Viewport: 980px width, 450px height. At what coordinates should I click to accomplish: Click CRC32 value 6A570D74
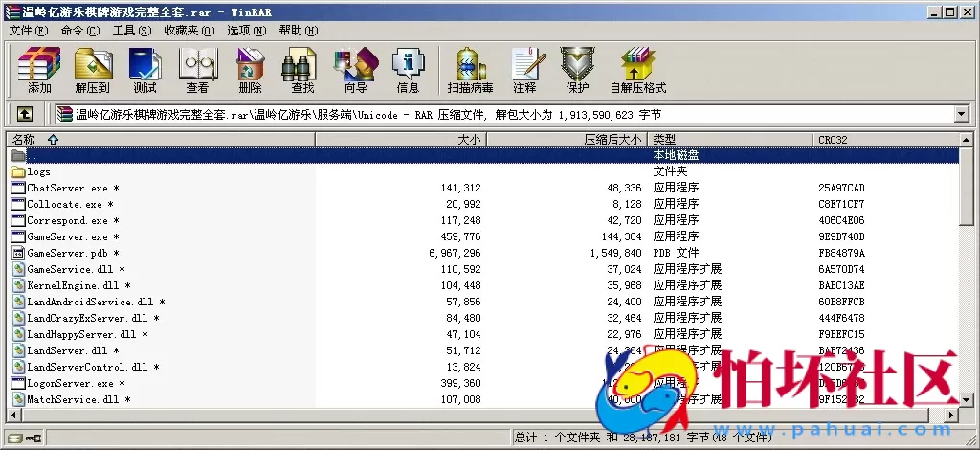coord(842,269)
